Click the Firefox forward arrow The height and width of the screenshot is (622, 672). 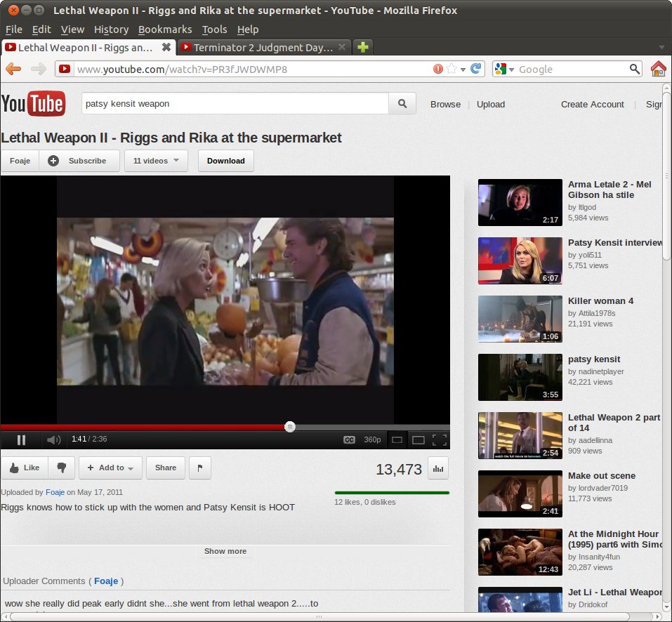click(39, 69)
